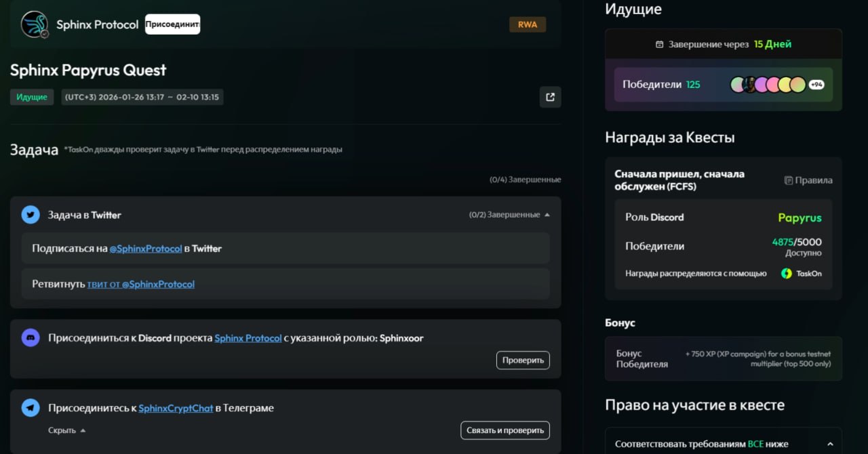Click the Право на участие в квесте heading
This screenshot has height=454, width=868.
tap(694, 405)
